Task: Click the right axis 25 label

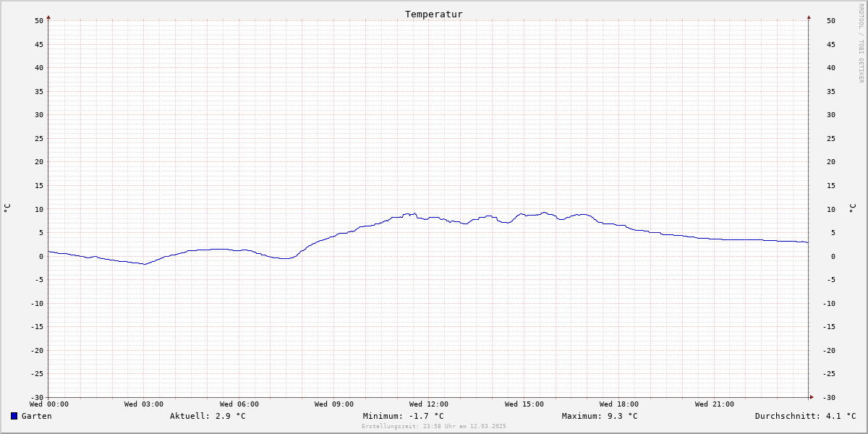Action: (831, 138)
